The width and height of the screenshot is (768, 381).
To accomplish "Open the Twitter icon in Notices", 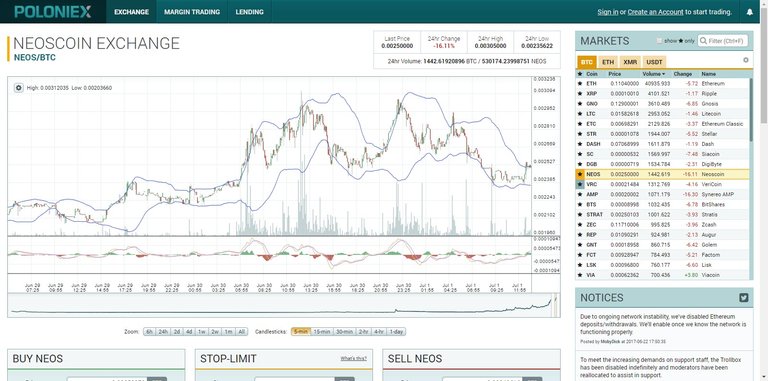I will (744, 297).
